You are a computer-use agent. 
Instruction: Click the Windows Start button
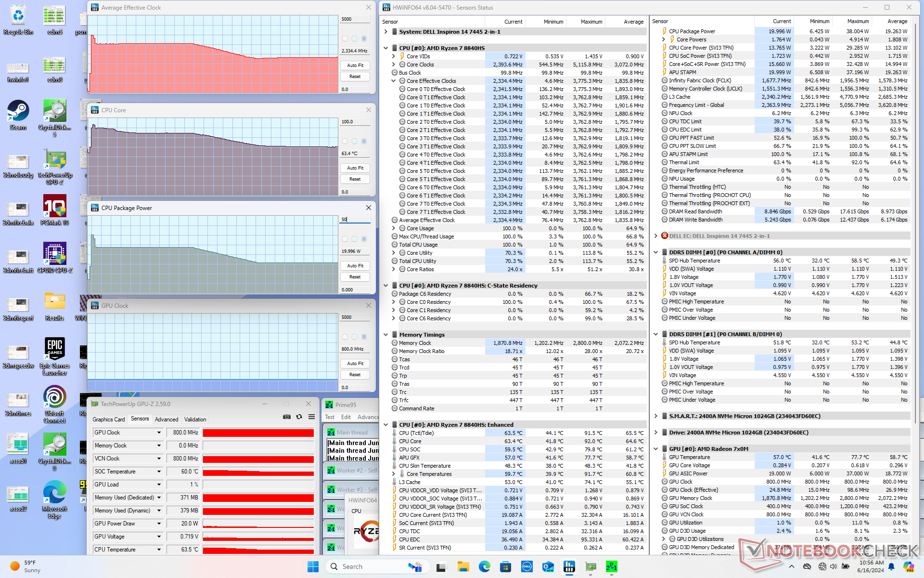[313, 567]
